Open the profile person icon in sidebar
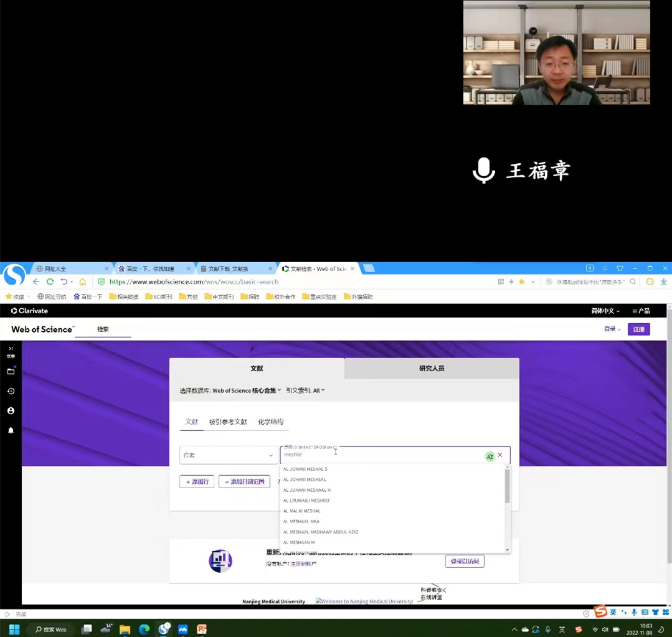The image size is (672, 637). (x=11, y=411)
